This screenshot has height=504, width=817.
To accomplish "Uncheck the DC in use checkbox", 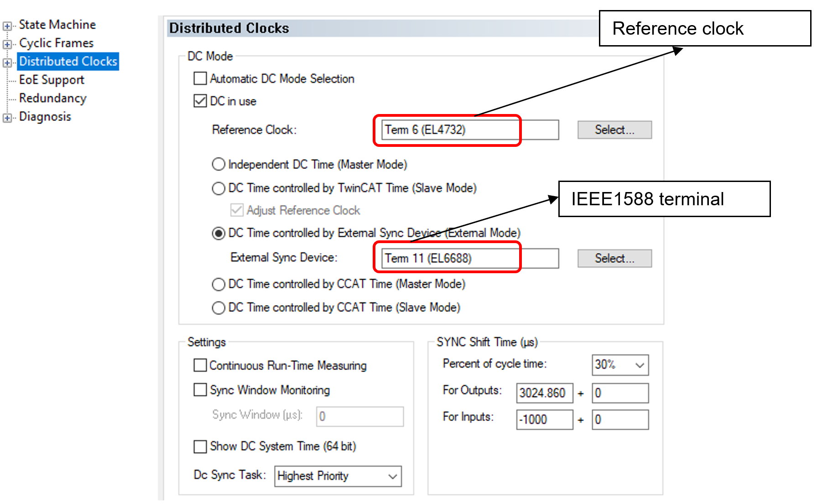I will coord(200,101).
